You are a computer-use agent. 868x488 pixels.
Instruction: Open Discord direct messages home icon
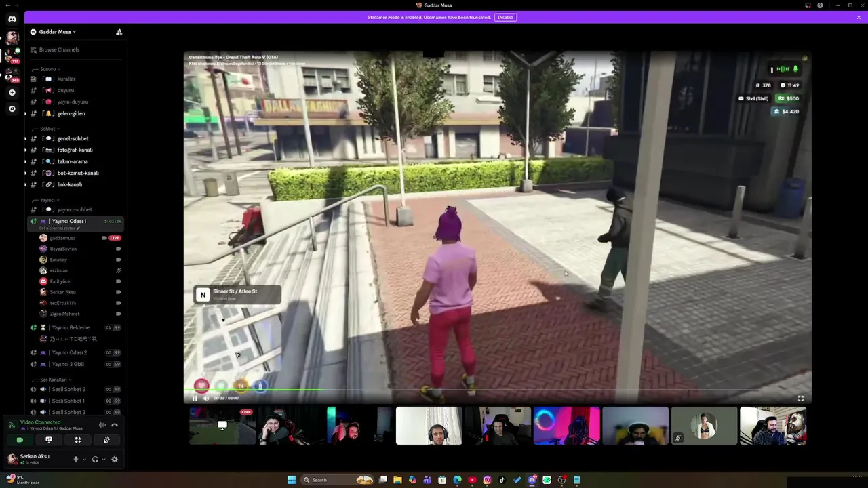[12, 19]
